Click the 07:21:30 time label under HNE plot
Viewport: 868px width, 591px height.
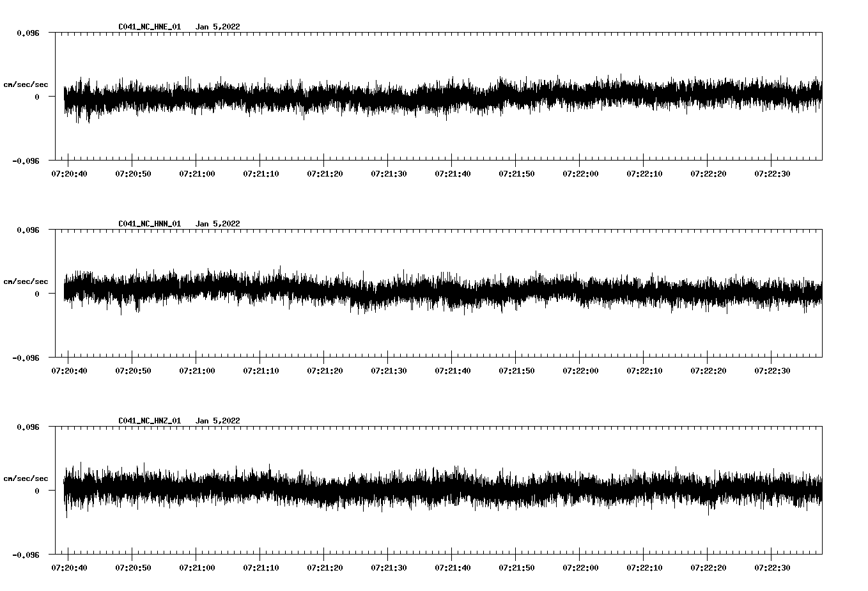[389, 174]
